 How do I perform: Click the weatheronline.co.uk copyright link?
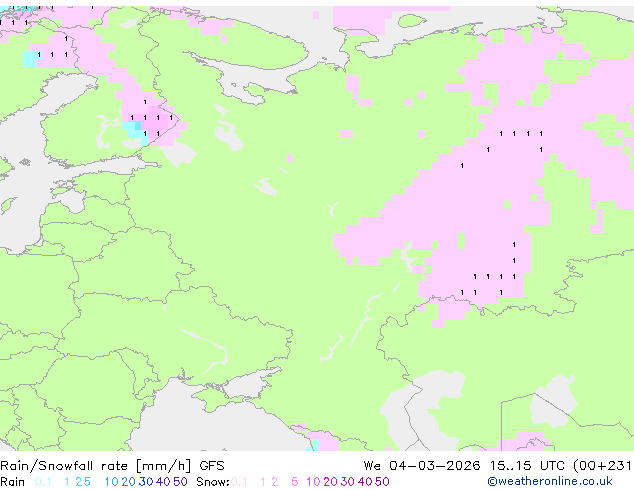pyautogui.click(x=550, y=481)
